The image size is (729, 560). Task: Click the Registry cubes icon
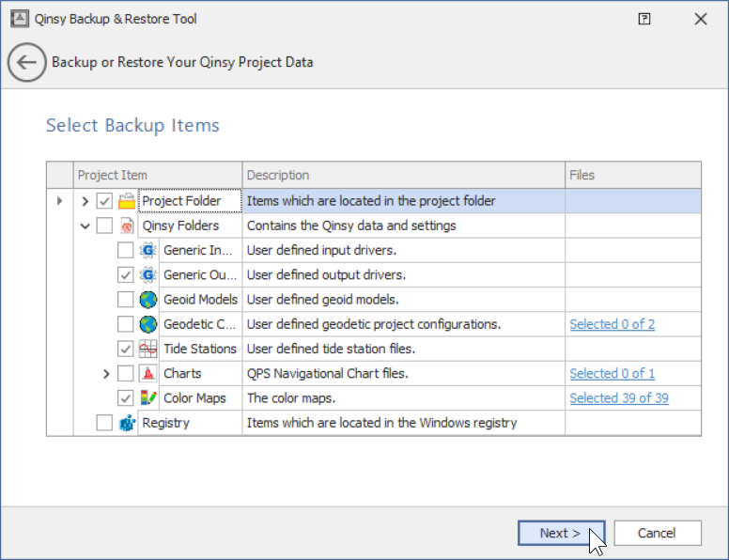point(127,423)
